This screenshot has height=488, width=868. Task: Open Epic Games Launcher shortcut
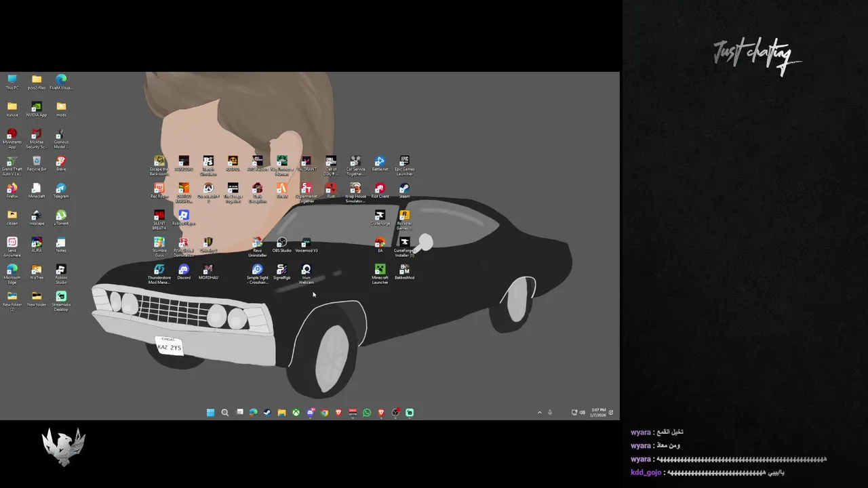404,166
